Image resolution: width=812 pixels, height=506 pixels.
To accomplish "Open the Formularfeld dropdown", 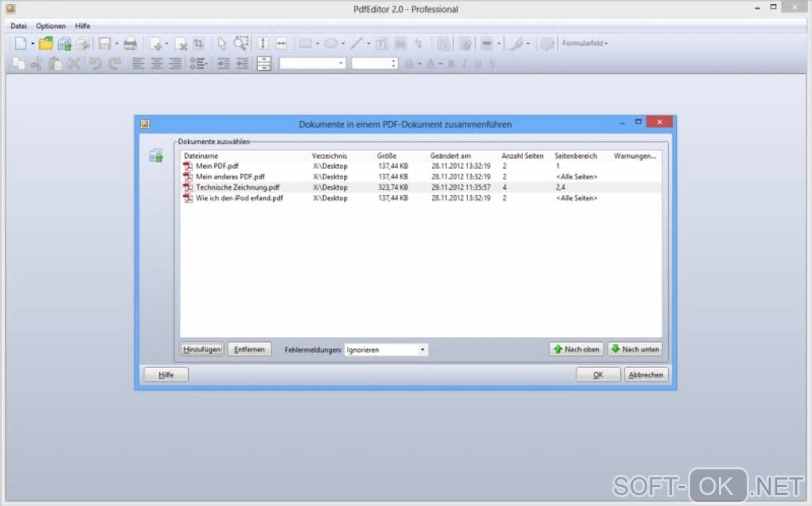I will click(x=585, y=44).
